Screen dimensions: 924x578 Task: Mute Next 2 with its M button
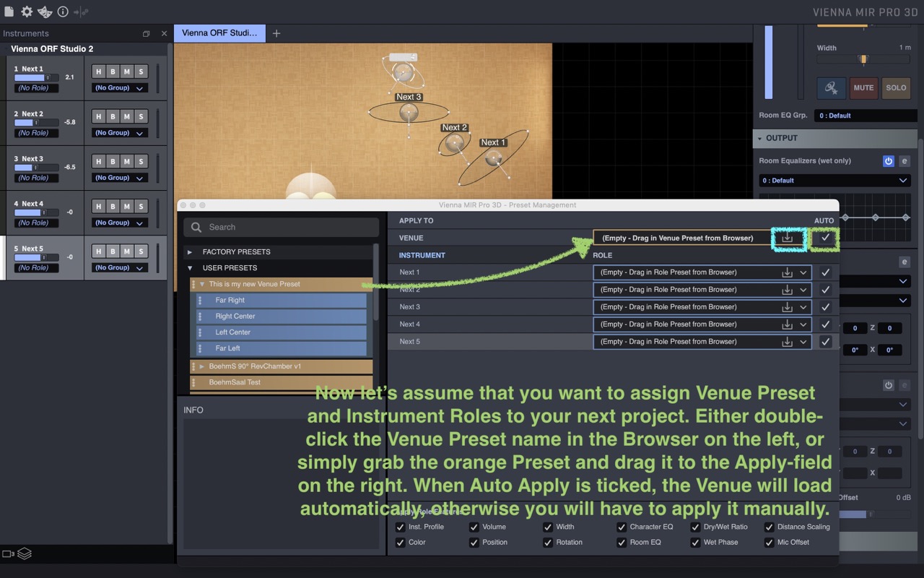point(126,116)
